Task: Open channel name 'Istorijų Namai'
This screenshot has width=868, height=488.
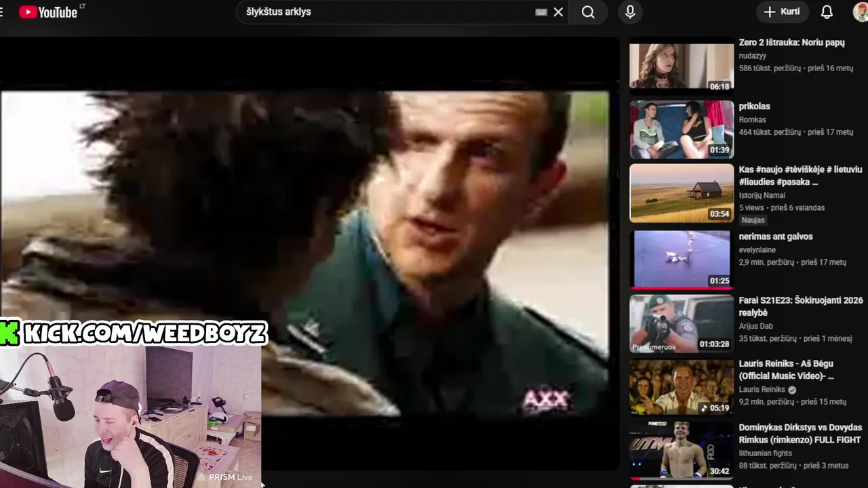Action: [x=761, y=196]
